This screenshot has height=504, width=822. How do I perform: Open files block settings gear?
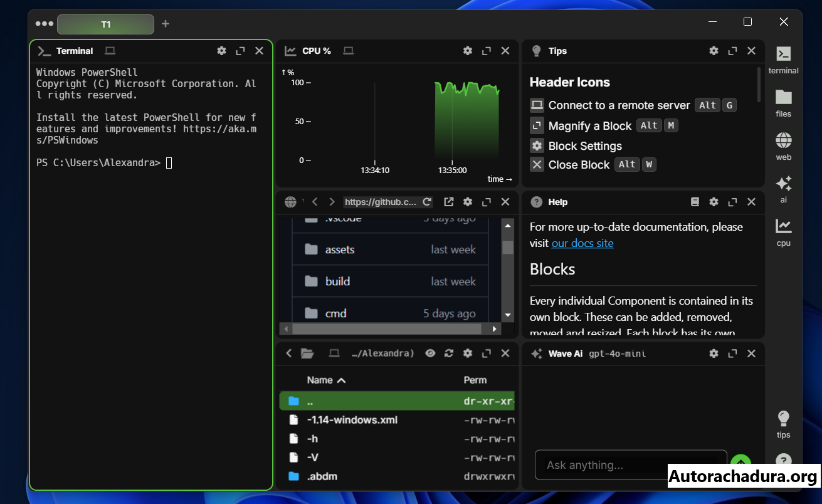tap(468, 354)
